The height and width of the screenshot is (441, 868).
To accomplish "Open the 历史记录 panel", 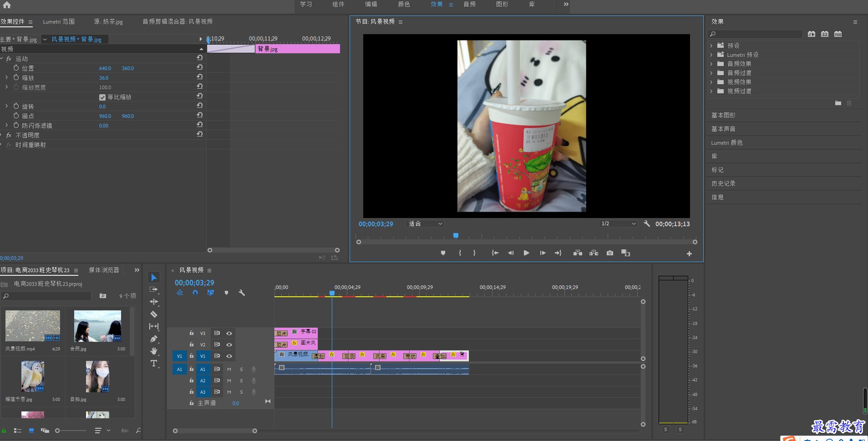I will (x=723, y=183).
